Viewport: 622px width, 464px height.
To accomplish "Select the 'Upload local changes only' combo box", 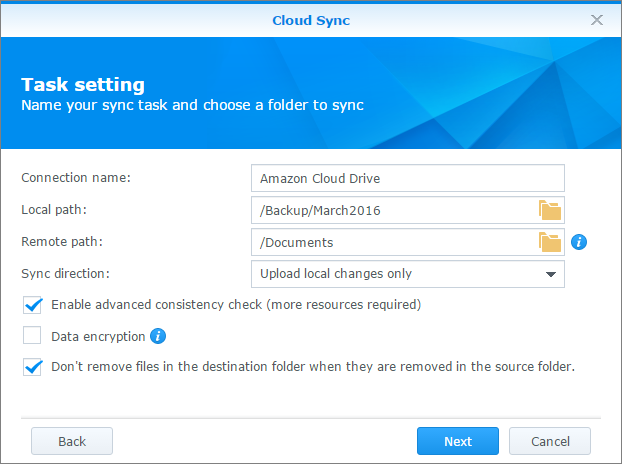I will 408,274.
